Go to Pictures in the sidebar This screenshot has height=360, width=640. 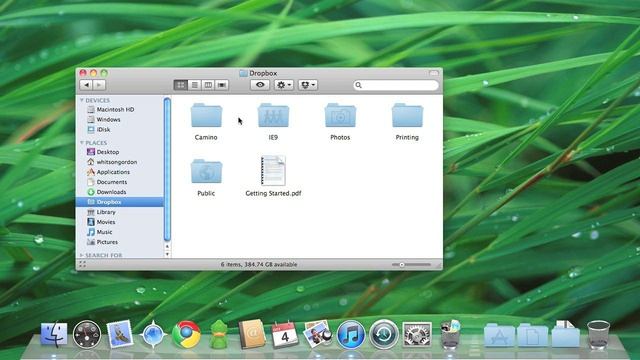(x=120, y=242)
